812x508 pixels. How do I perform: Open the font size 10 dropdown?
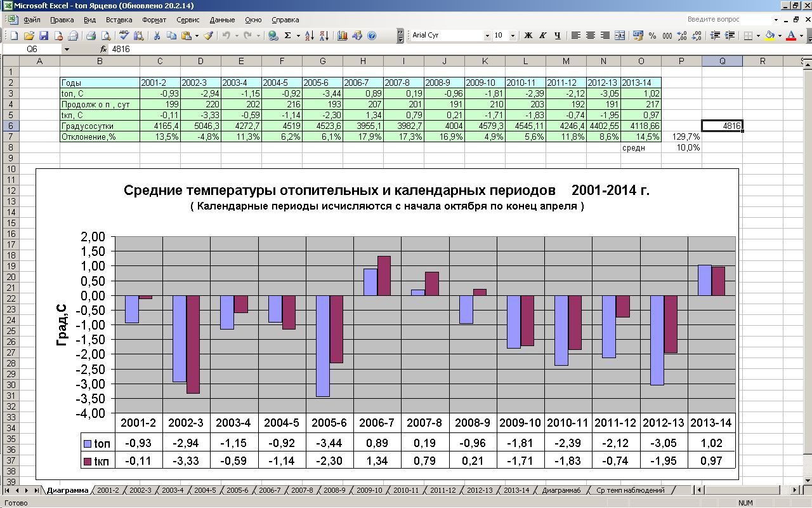[x=513, y=36]
